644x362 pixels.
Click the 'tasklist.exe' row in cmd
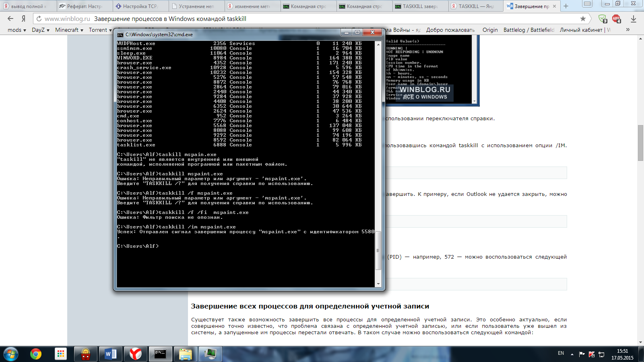pos(239,145)
